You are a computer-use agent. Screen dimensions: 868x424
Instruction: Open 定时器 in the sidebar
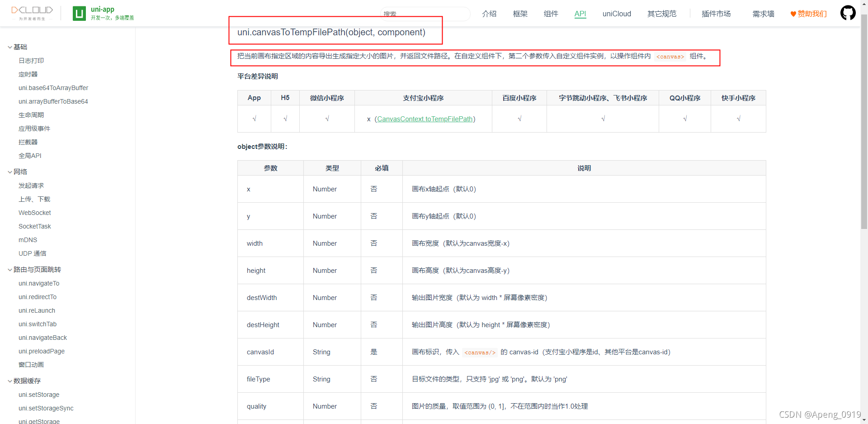pyautogui.click(x=28, y=74)
